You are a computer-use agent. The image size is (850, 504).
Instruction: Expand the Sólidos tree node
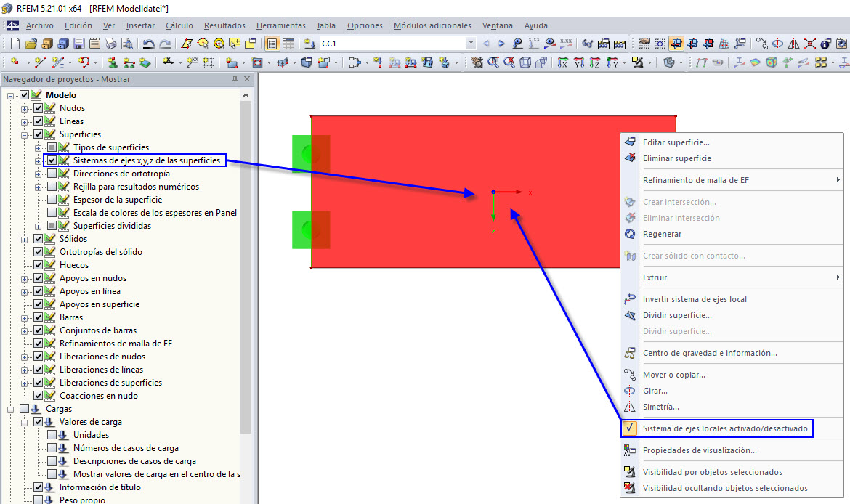click(25, 239)
